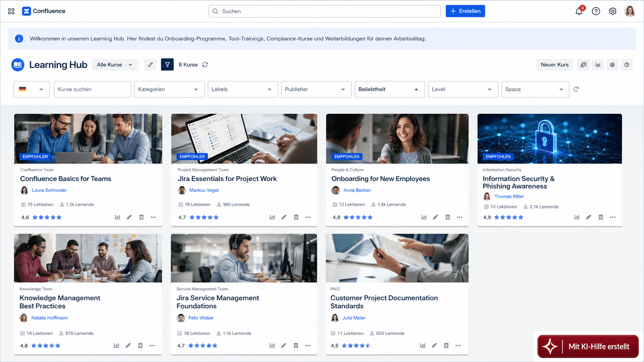This screenshot has height=362, width=644.
Task: View statistics for Information Security & Phishing Awareness
Action: coord(577,217)
